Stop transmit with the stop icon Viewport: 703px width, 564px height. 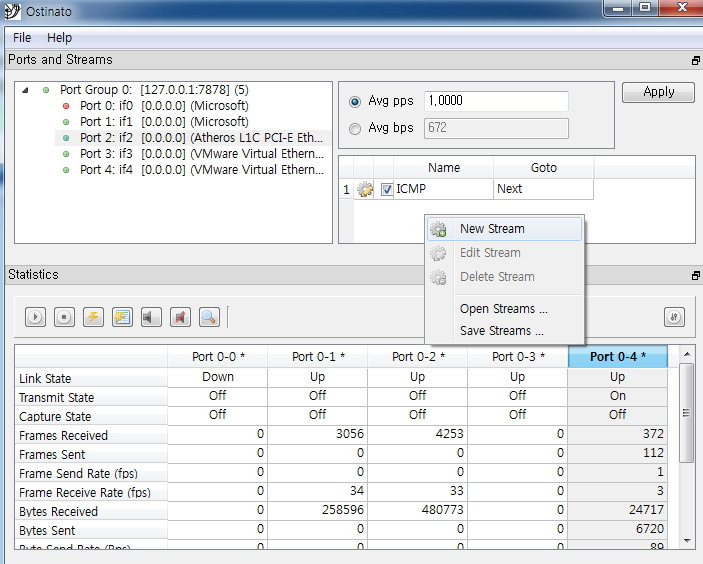click(64, 317)
